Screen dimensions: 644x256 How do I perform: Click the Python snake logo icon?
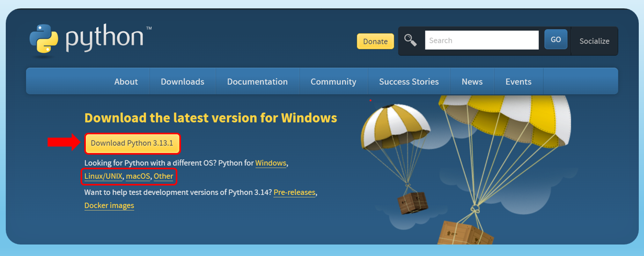coord(43,39)
